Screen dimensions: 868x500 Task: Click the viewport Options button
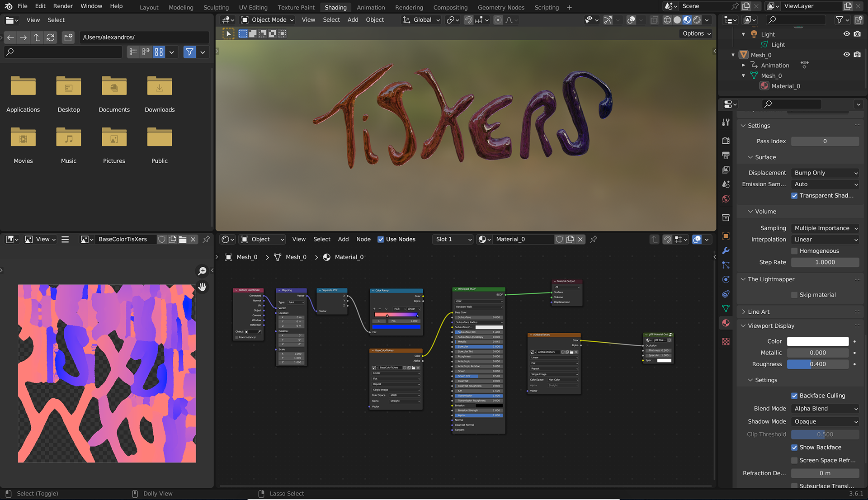point(696,33)
